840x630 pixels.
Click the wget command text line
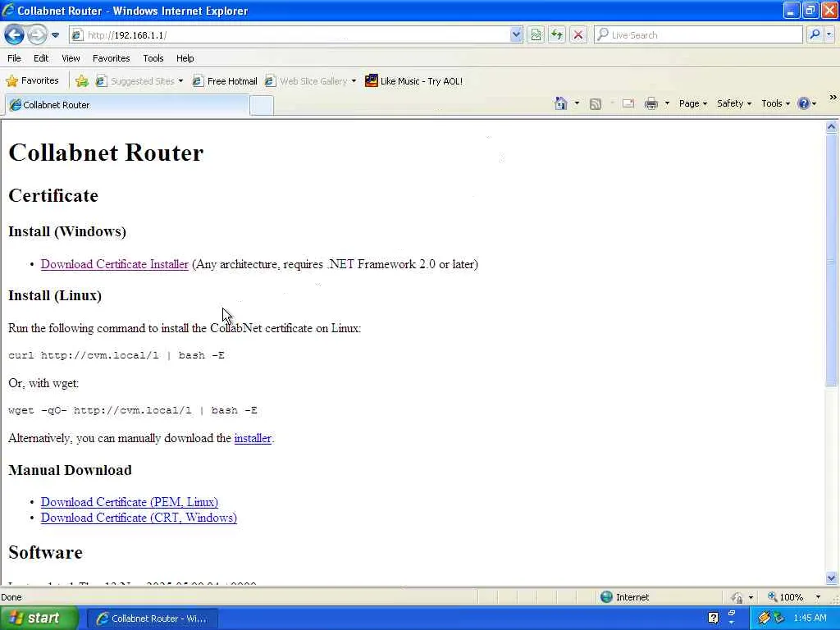pyautogui.click(x=133, y=410)
